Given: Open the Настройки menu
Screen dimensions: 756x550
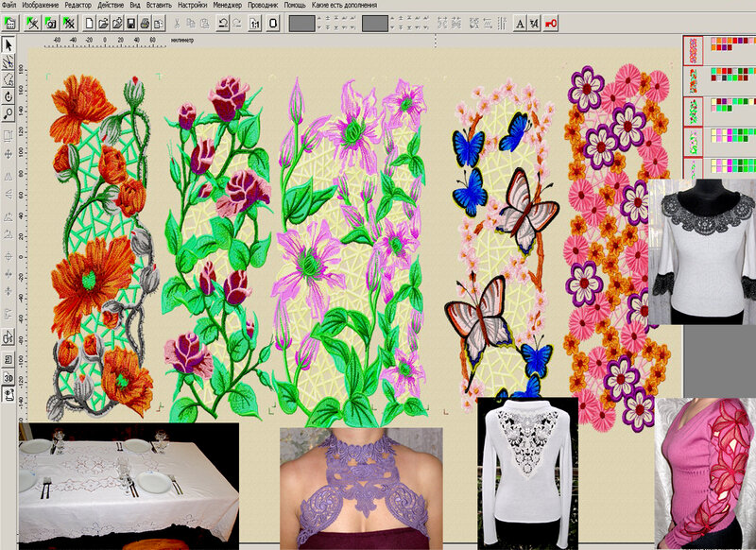Looking at the screenshot, I should pos(196,5).
